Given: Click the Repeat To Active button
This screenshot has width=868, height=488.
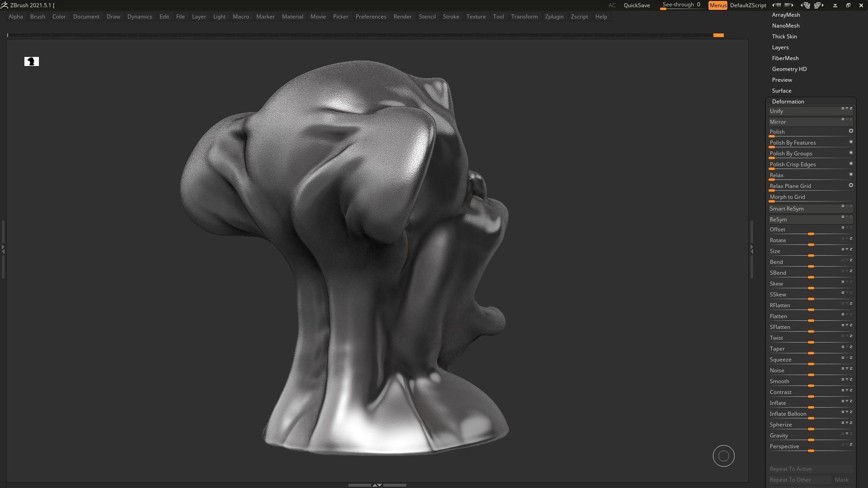Looking at the screenshot, I should [811, 469].
